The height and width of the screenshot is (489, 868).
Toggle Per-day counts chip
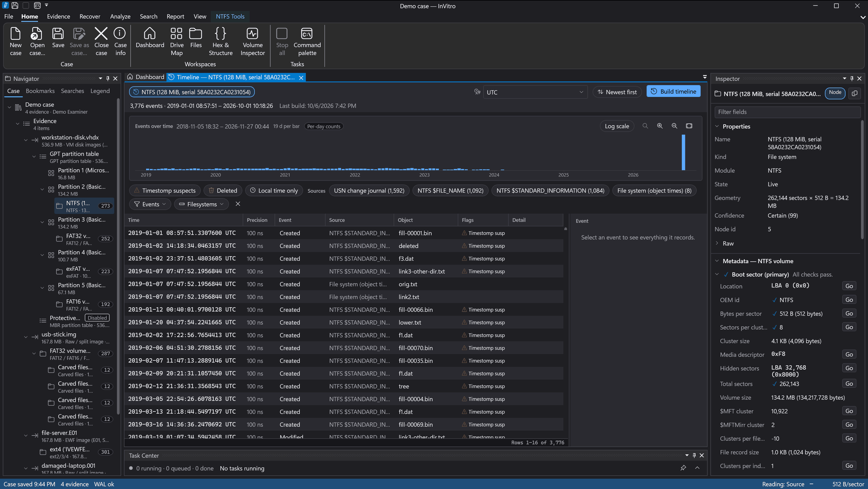(x=324, y=126)
